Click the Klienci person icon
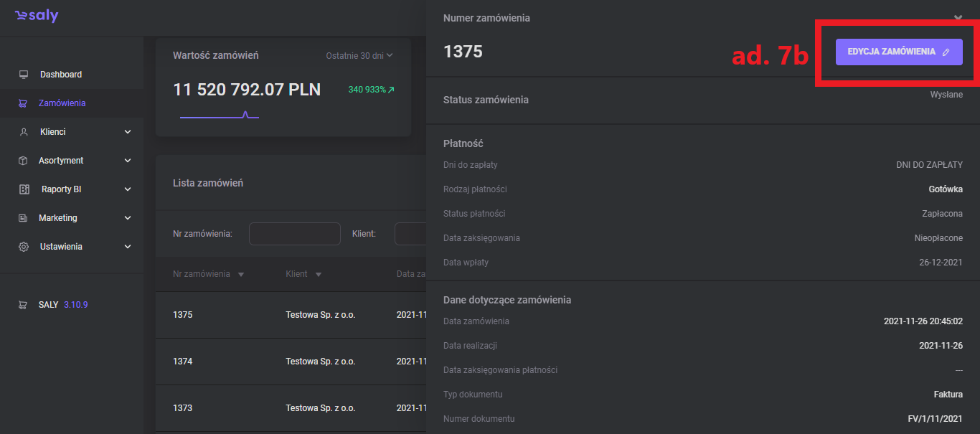 tap(24, 132)
